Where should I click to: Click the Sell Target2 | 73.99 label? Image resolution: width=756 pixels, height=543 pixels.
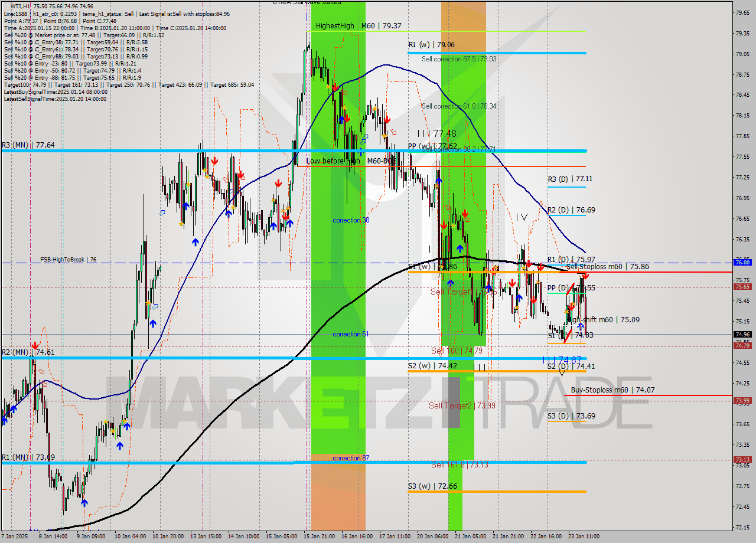pos(462,405)
